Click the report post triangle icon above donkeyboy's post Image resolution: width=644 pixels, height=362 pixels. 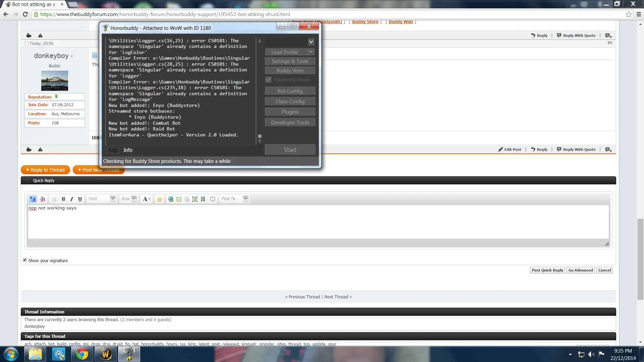40,36
